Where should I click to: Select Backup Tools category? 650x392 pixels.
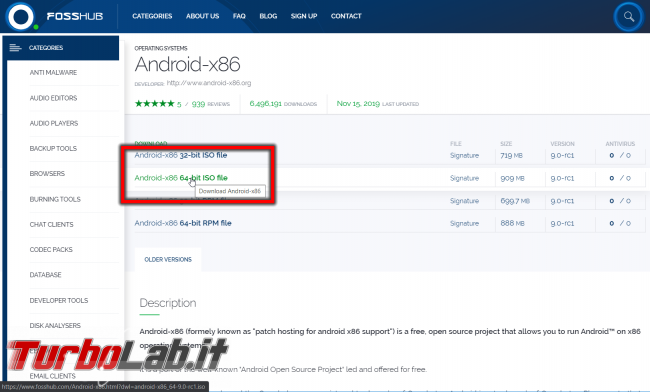click(53, 148)
